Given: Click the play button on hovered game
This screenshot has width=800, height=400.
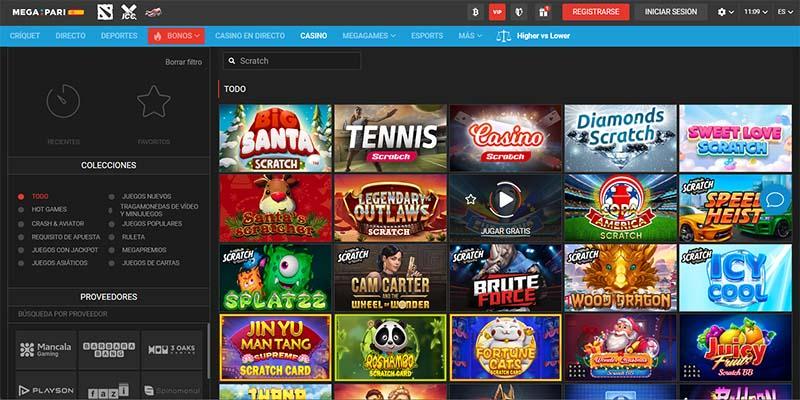Looking at the screenshot, I should [506, 199].
